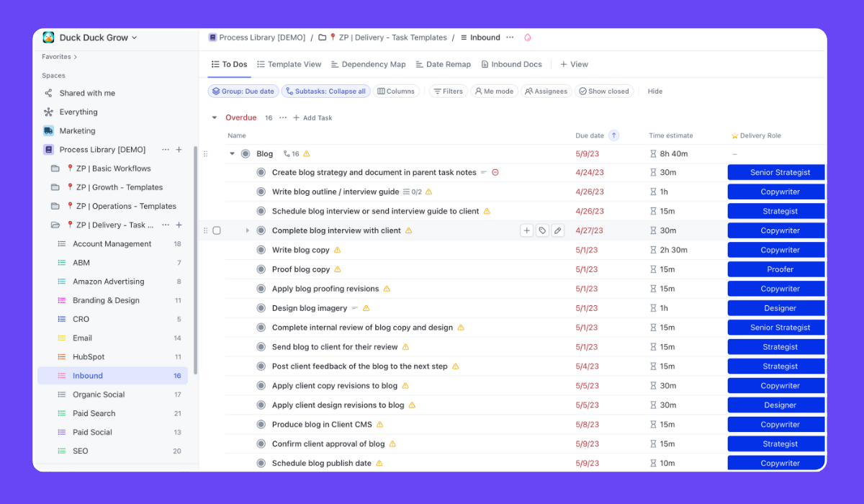864x504 pixels.
Task: Switch to the To Dos tab
Action: (229, 64)
